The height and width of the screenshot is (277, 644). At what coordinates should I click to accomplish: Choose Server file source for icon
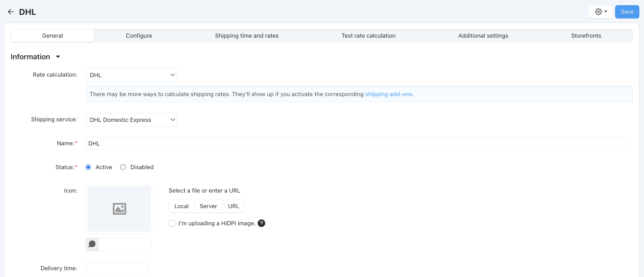click(208, 206)
